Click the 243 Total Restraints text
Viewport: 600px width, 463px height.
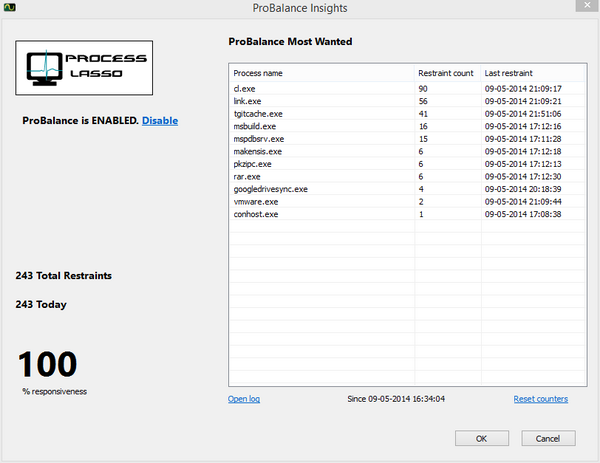(64, 276)
